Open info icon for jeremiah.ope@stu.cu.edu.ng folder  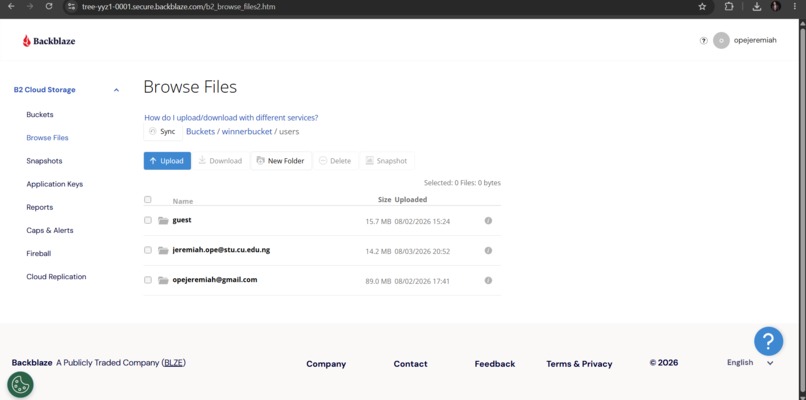488,250
